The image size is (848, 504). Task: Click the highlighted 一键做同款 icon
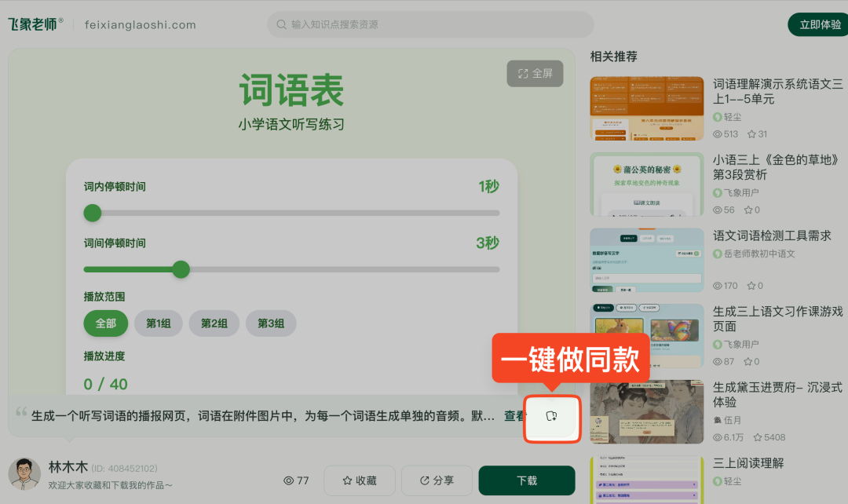pyautogui.click(x=552, y=419)
